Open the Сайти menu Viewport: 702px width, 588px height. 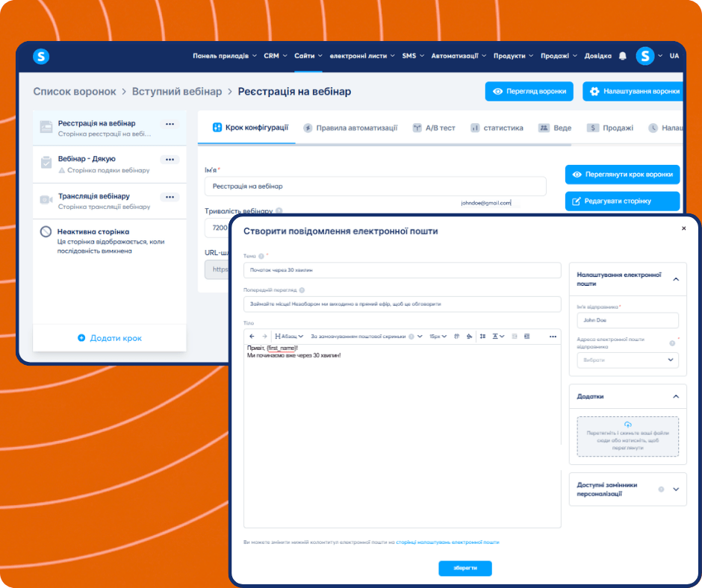point(308,56)
